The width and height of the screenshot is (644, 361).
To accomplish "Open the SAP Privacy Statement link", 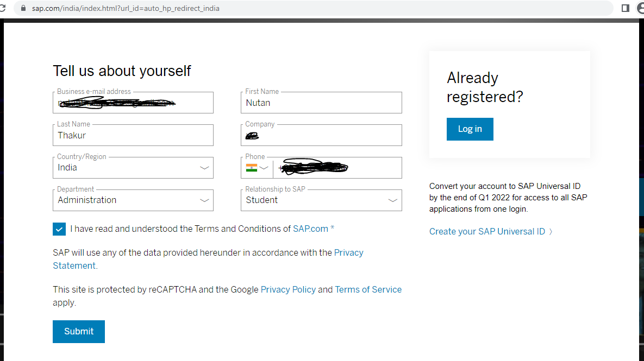I will pyautogui.click(x=208, y=259).
